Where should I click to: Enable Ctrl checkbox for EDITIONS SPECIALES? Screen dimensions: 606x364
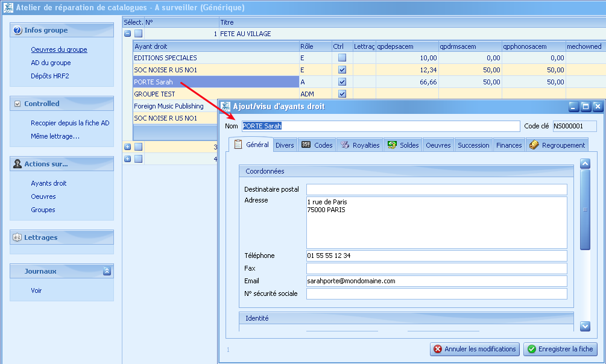pos(342,58)
